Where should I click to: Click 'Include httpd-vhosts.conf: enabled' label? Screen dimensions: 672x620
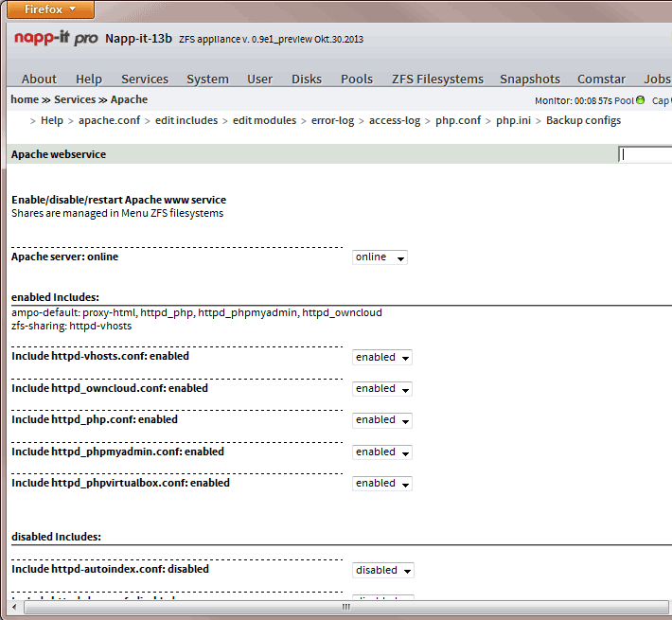coord(100,356)
